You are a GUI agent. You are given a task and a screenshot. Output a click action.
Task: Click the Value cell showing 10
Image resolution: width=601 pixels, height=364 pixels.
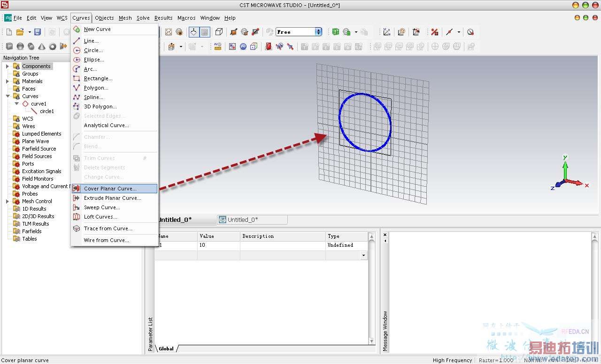[x=218, y=245]
